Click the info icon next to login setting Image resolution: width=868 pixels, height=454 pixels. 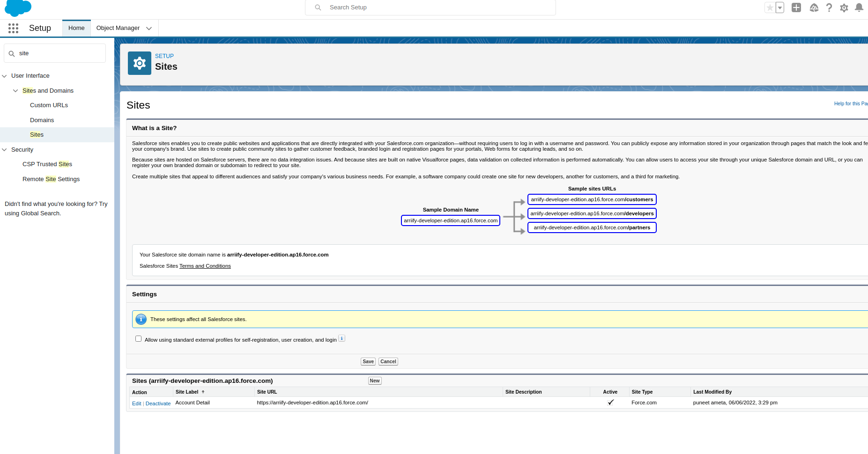coord(342,338)
